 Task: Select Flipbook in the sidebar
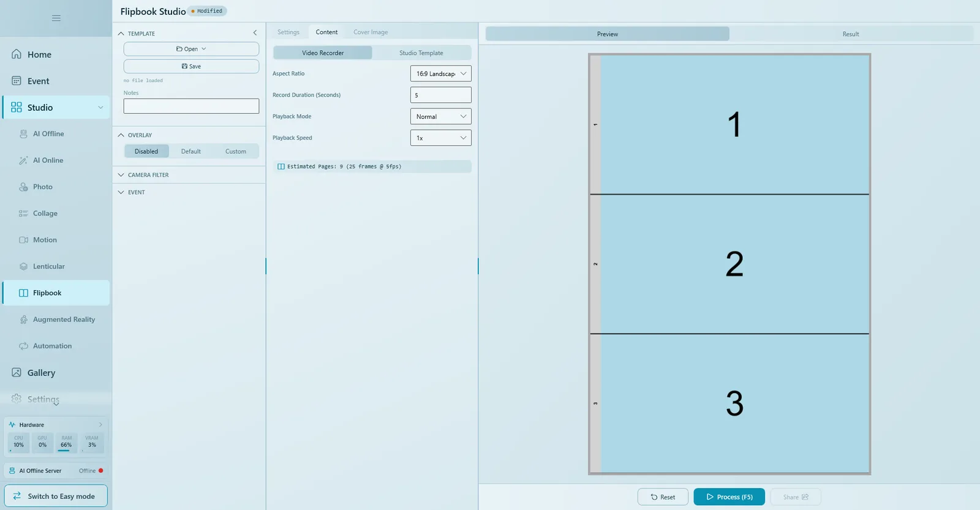56,293
